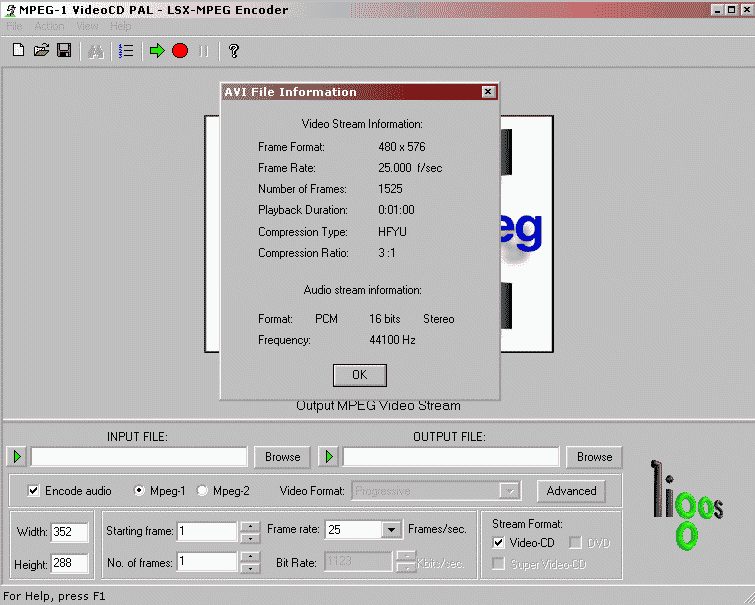Click the 3 :1 compression ratio value
Screen dimensions: 755x605
[387, 252]
